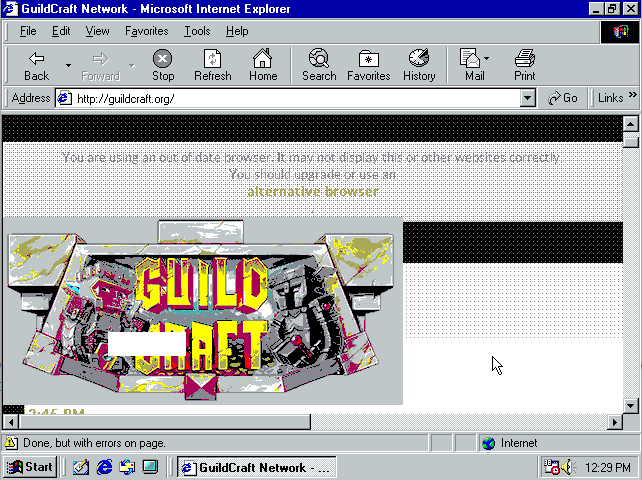This screenshot has height=480, width=642.
Task: Click the Show Desktop quick launch icon
Action: click(x=150, y=467)
